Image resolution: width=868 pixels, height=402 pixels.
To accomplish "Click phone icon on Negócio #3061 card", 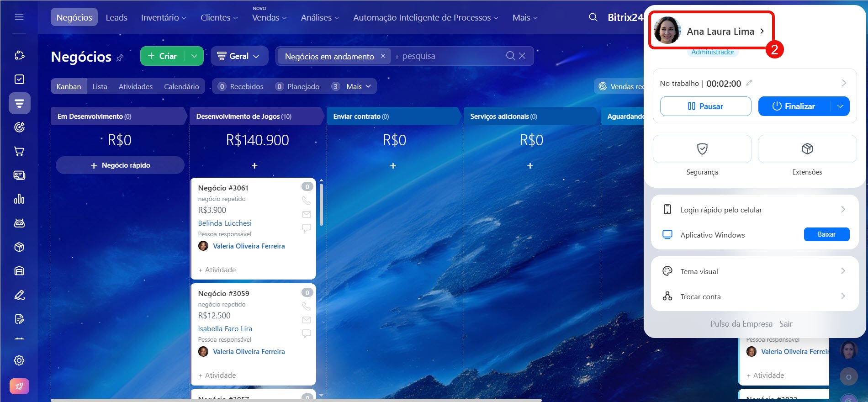I will coord(306,201).
